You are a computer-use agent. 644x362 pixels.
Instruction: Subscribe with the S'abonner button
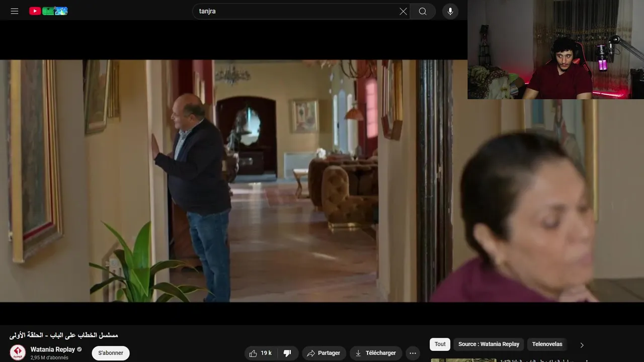[111, 353]
